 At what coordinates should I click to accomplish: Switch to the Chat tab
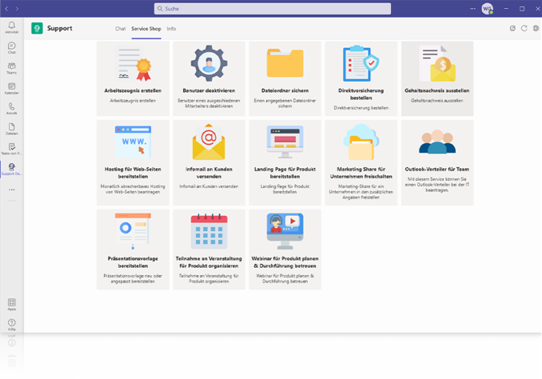(x=120, y=29)
